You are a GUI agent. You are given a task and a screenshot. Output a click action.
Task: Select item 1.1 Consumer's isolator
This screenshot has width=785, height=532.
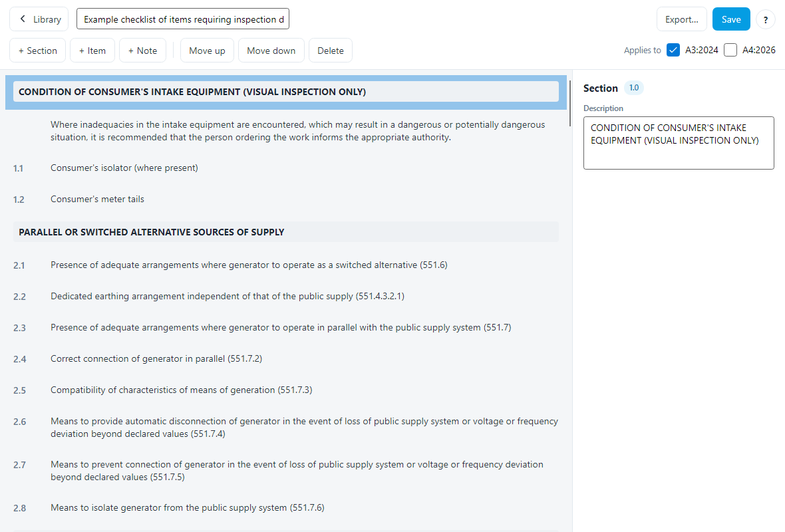(286, 168)
